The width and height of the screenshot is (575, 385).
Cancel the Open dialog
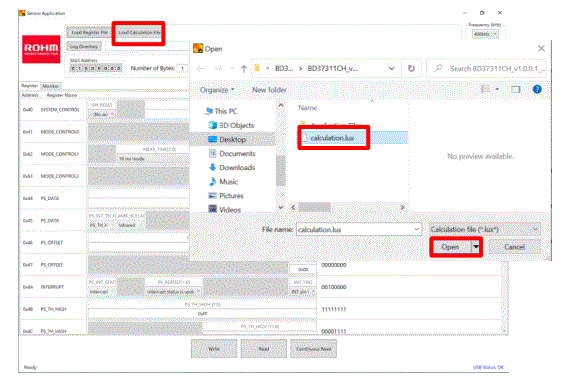(514, 247)
